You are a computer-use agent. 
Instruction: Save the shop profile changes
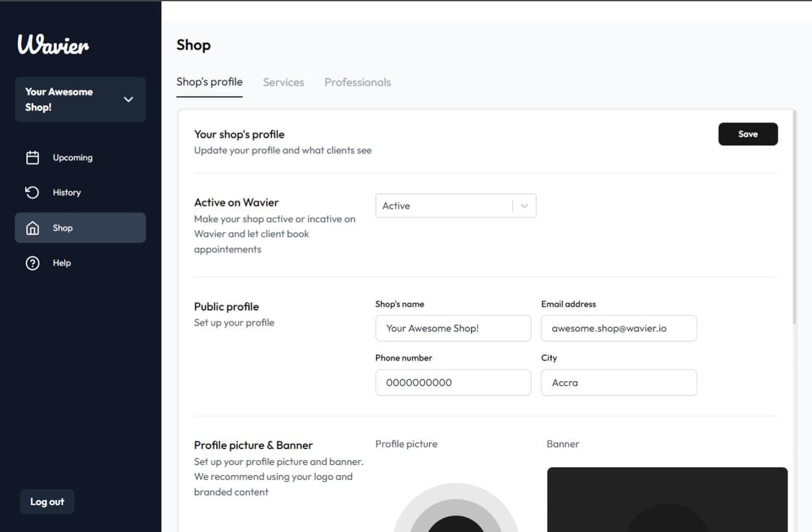748,134
